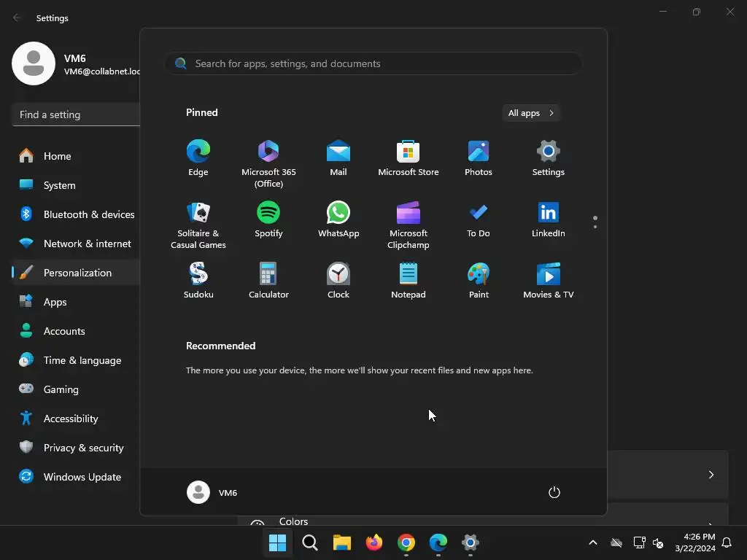Select Personalization in sidebar

click(x=76, y=273)
